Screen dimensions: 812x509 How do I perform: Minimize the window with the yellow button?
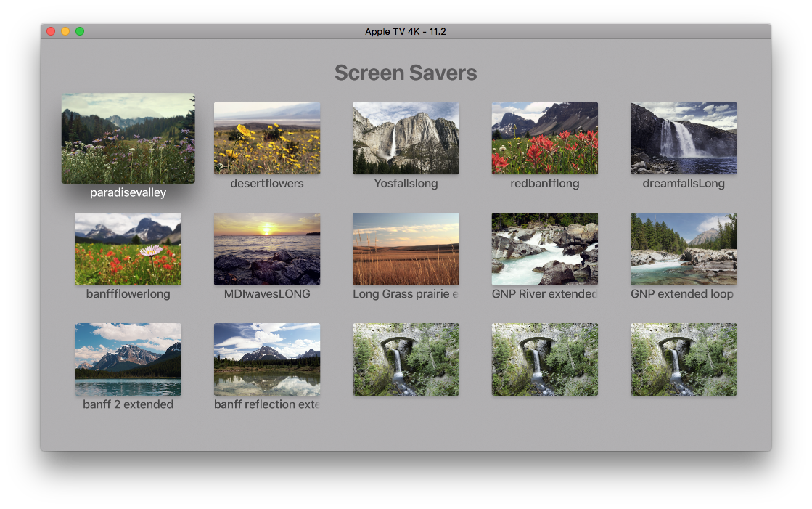65,31
